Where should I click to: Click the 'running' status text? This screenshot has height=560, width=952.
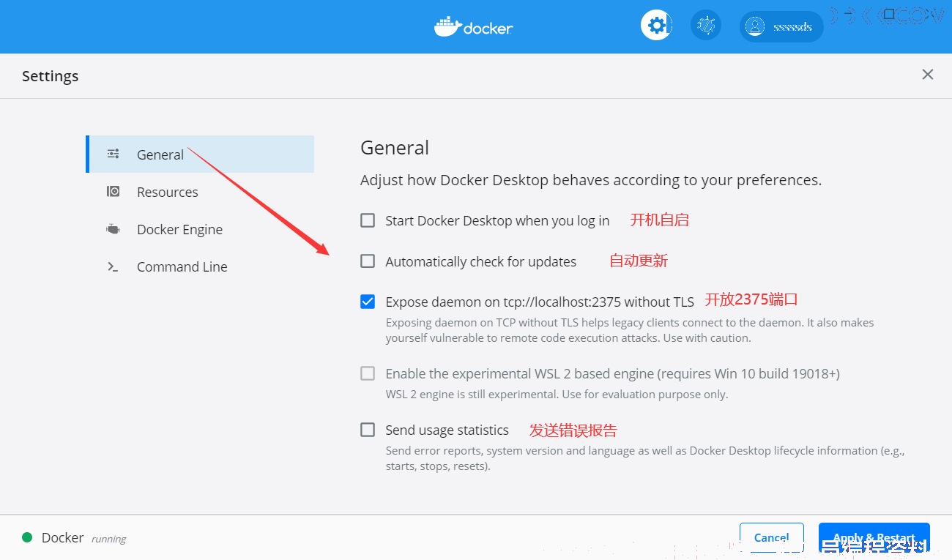click(108, 539)
